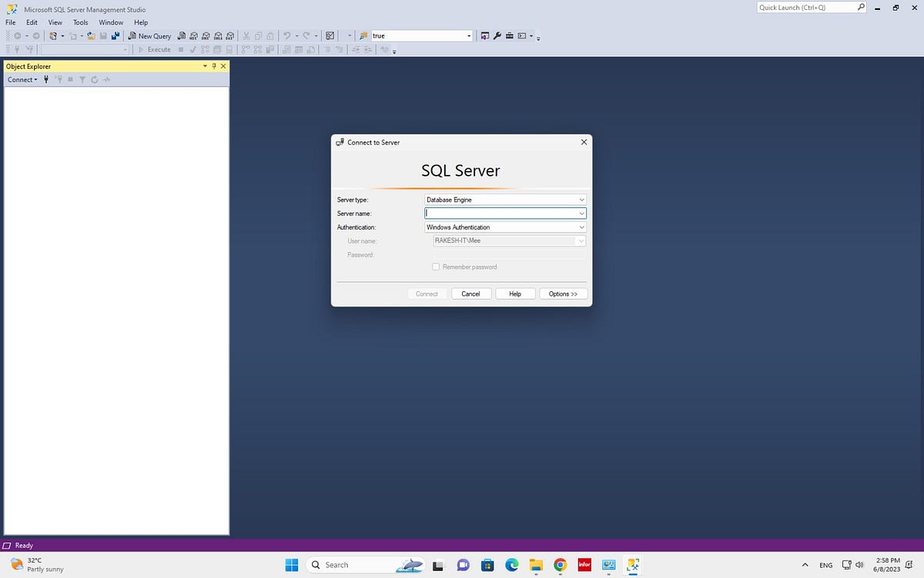
Task: Click the Connect Object Explorer plug icon
Action: (47, 79)
